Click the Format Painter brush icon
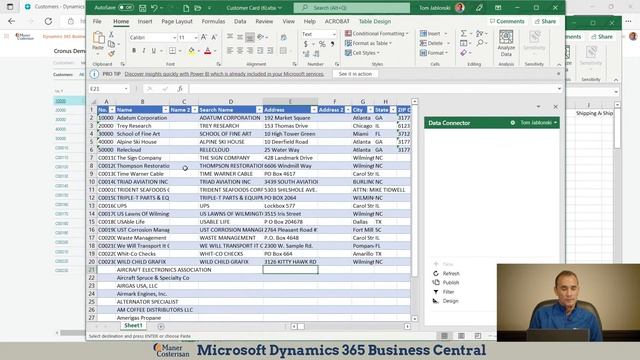Image resolution: width=640 pixels, height=360 pixels. tap(111, 53)
